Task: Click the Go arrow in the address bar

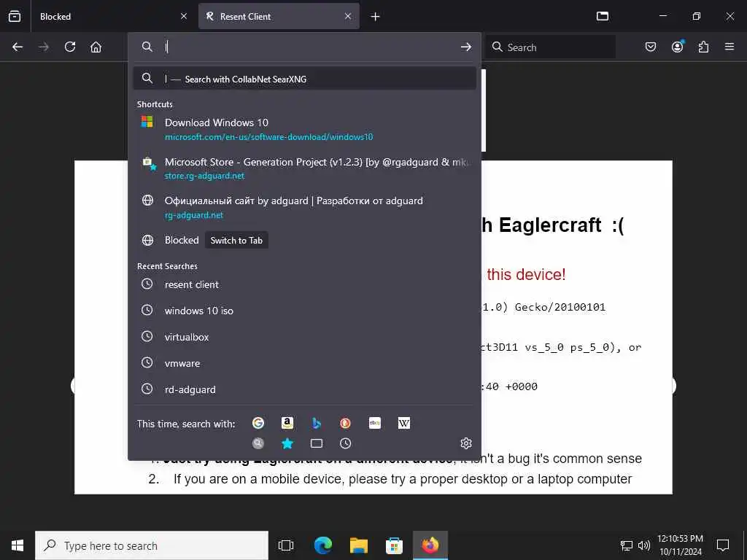Action: tap(466, 47)
